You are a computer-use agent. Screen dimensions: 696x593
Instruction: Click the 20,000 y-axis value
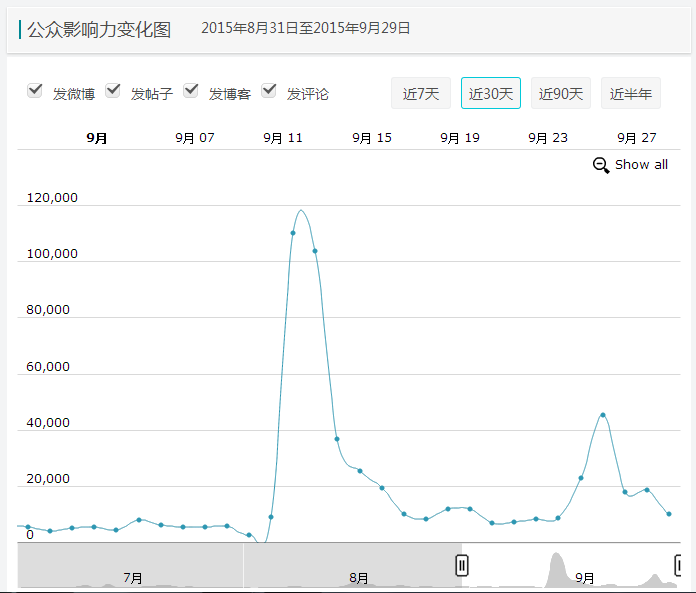click(x=48, y=478)
